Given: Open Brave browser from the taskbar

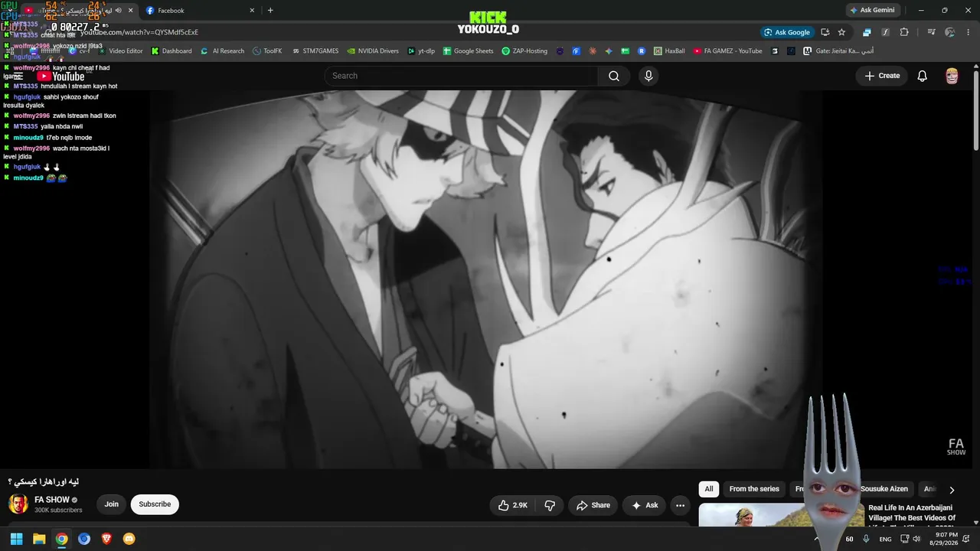Looking at the screenshot, I should 106,539.
